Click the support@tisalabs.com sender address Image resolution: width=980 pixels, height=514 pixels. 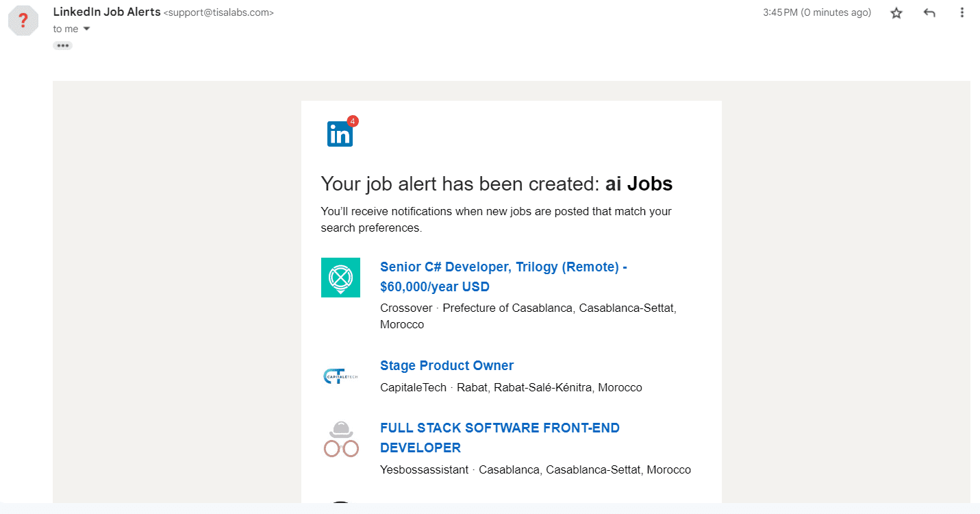click(218, 12)
